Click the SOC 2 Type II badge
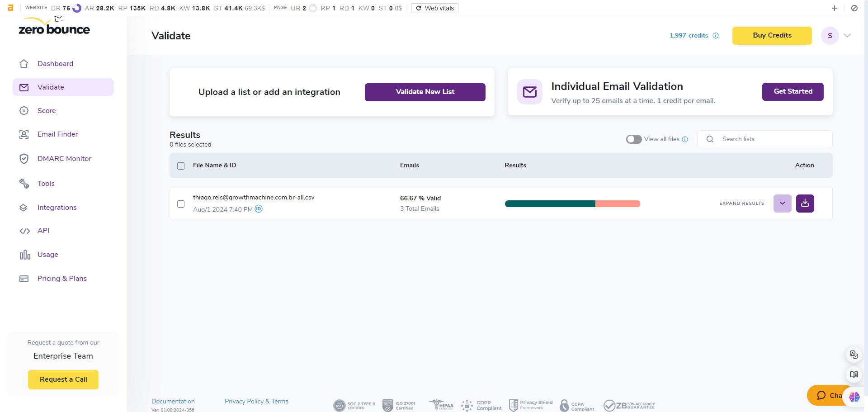The width and height of the screenshot is (868, 412). (354, 406)
